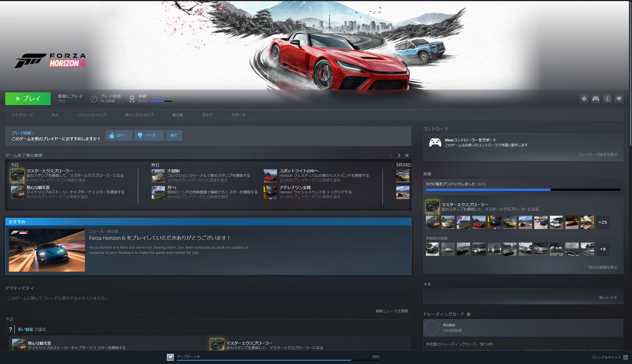Screen dimensions: 632x364
Task: Click the header achievement progress bar under 37/57
Action: (x=161, y=101)
